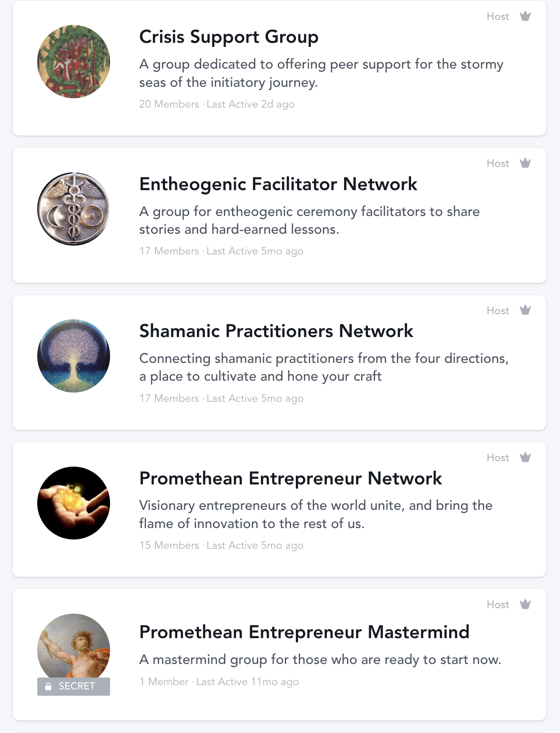Select the glowing tree group avatar
The height and width of the screenshot is (733, 560).
[x=74, y=356]
